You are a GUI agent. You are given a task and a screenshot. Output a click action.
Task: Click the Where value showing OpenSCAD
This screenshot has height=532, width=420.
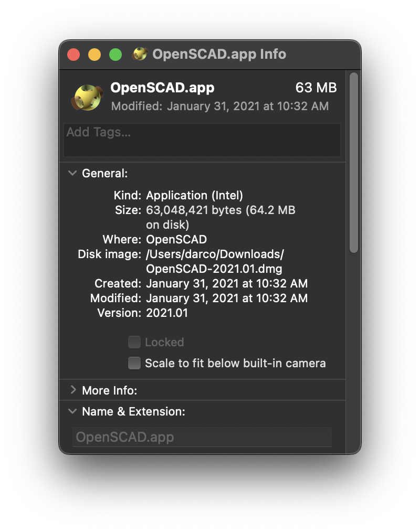(177, 239)
